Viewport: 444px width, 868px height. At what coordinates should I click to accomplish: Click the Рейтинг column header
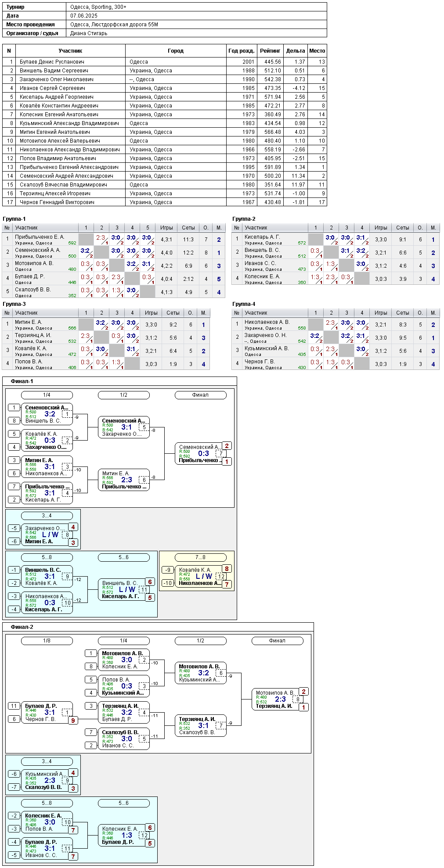click(270, 51)
